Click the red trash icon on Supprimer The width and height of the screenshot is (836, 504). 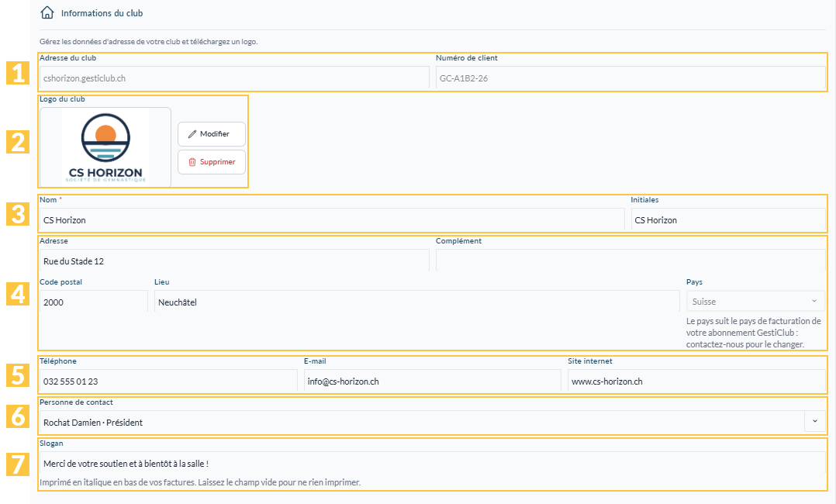coord(192,162)
